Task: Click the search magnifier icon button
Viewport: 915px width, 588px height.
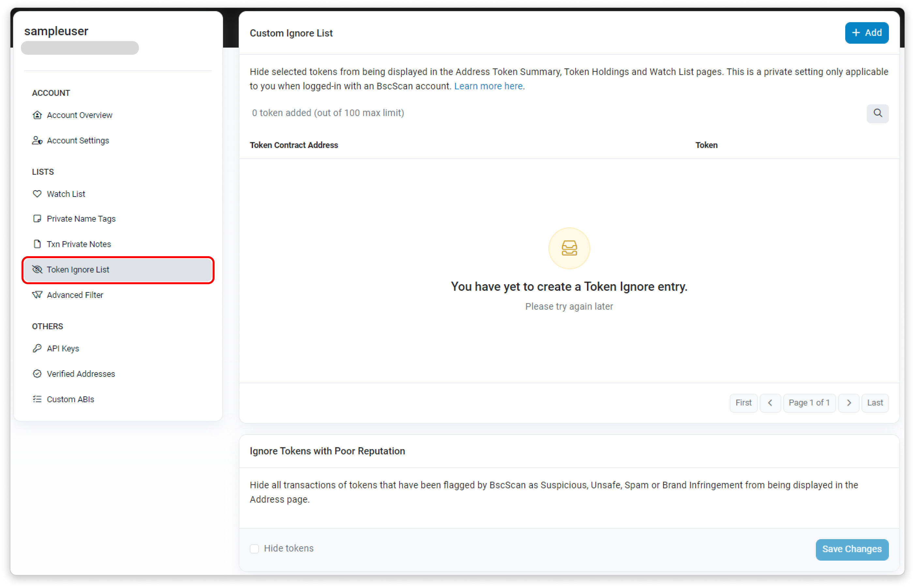Action: tap(877, 113)
